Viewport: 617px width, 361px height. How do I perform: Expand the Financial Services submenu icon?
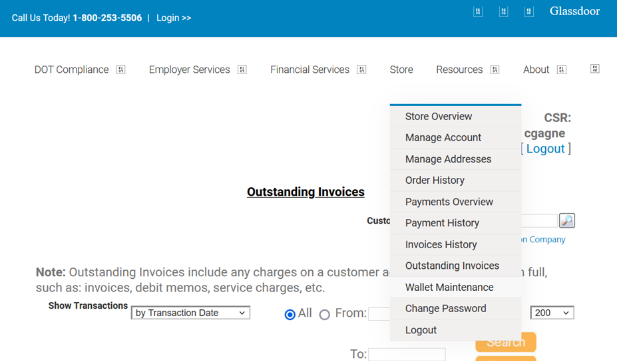pyautogui.click(x=362, y=70)
